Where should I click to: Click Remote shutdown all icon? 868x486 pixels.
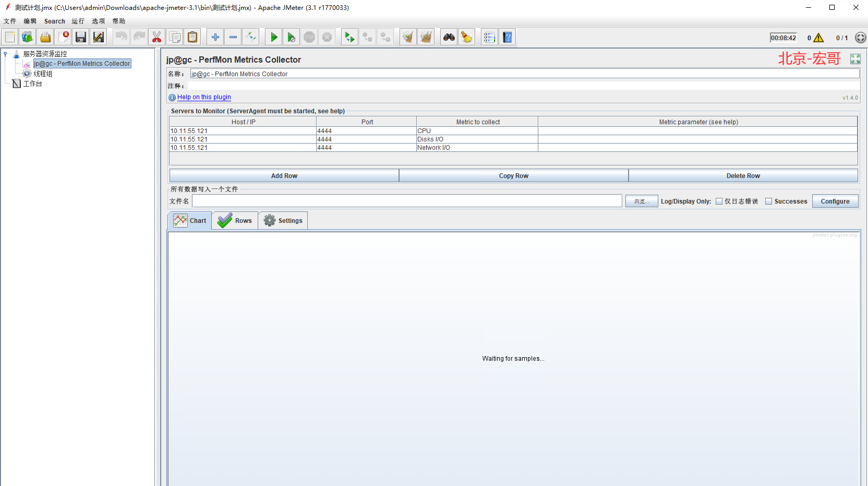click(385, 37)
